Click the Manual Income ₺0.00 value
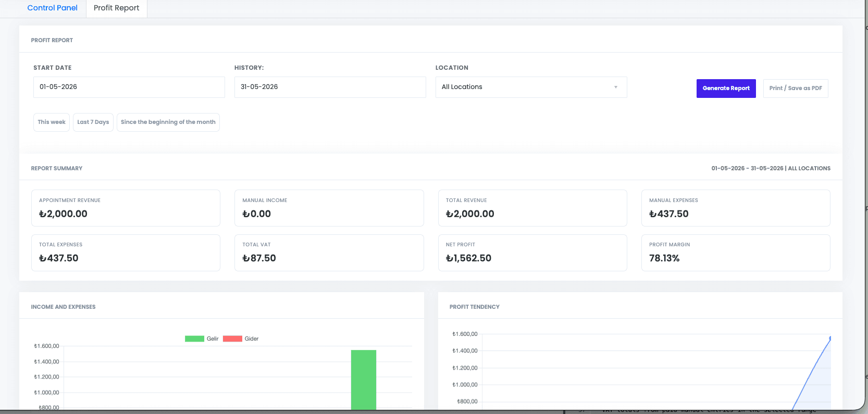The image size is (868, 414). [x=256, y=214]
